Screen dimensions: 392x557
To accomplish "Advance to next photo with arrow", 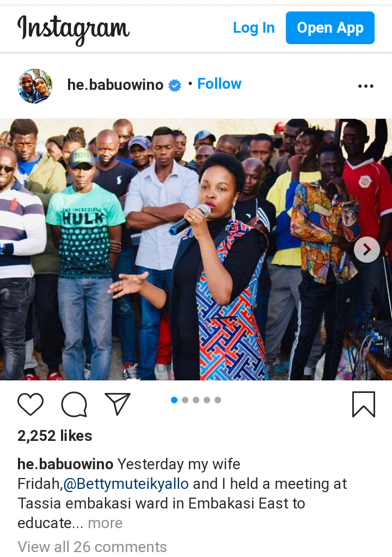I will tap(367, 250).
